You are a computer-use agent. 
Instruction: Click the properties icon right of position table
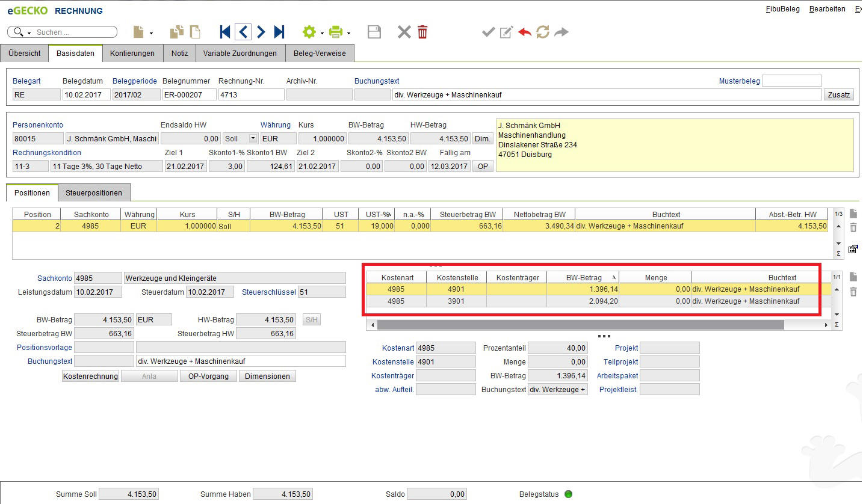tap(853, 248)
